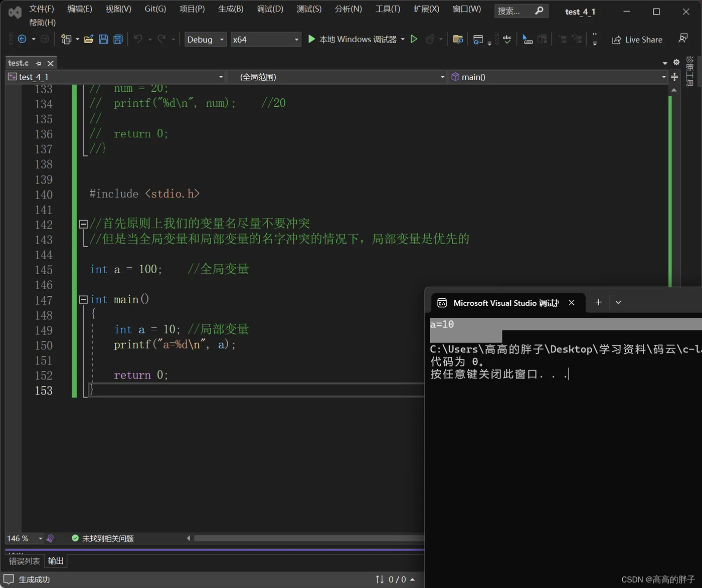Click the code cleanup broom icon in status strip
The image size is (702, 588).
50,538
